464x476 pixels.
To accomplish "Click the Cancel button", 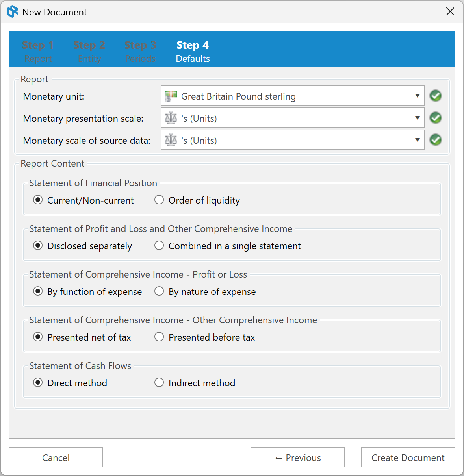I will 56,457.
